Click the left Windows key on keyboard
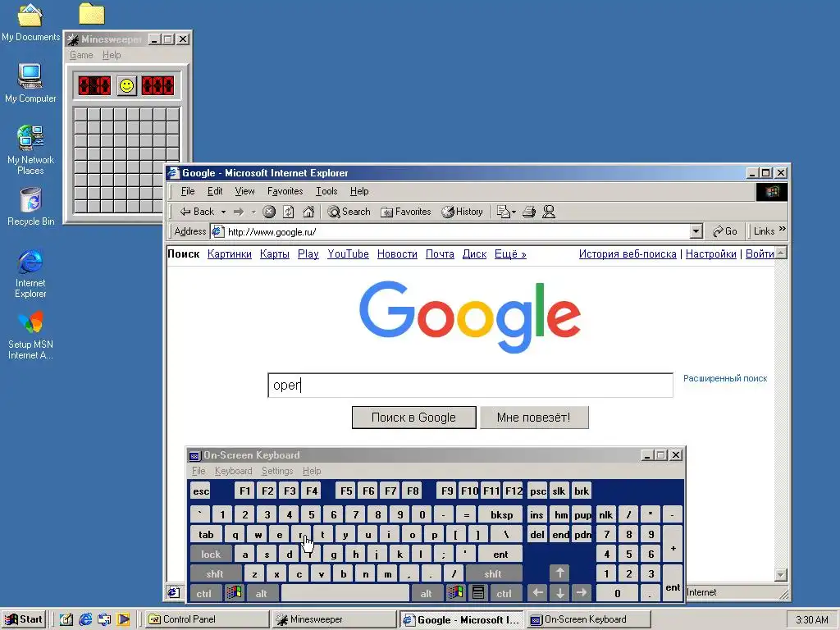 pyautogui.click(x=234, y=593)
